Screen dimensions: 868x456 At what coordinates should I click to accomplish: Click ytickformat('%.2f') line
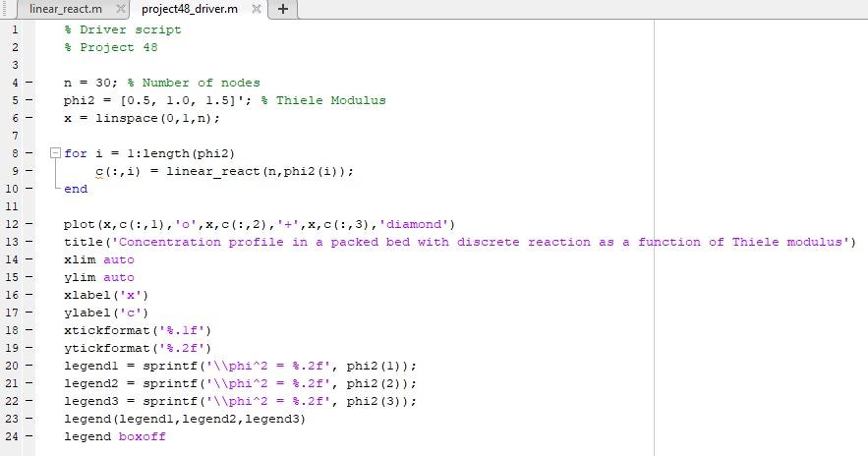[x=138, y=349]
